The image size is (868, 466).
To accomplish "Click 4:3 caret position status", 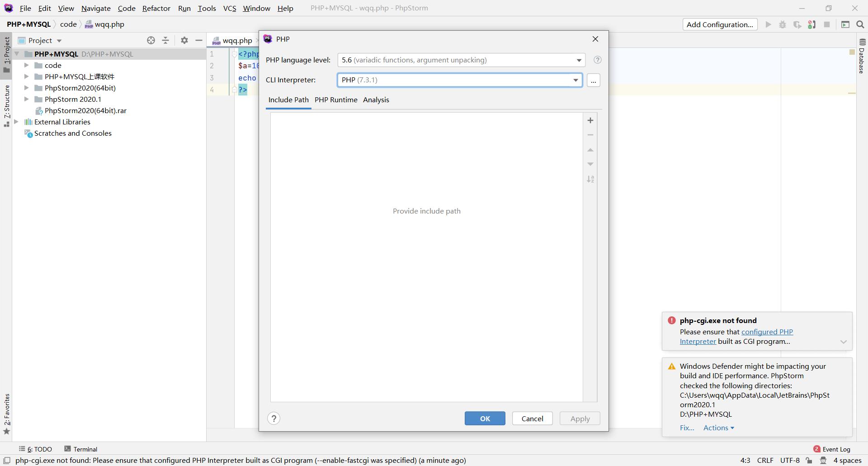I will pos(745,461).
